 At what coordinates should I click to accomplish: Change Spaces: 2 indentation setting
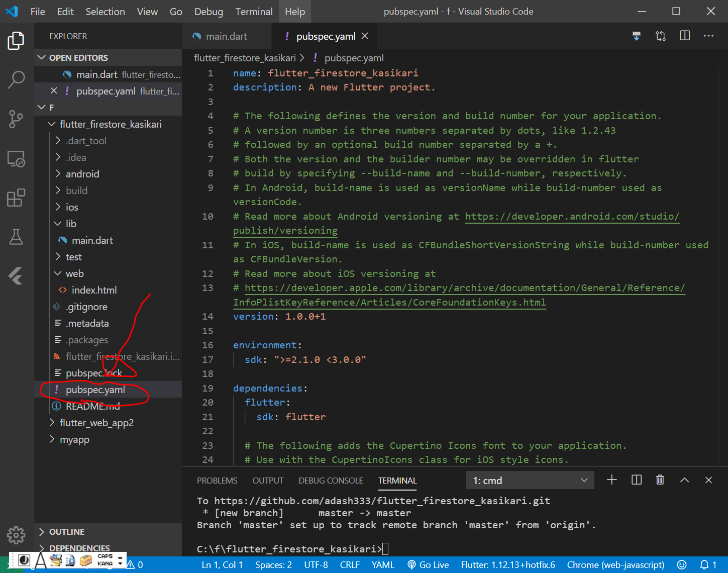click(x=273, y=565)
